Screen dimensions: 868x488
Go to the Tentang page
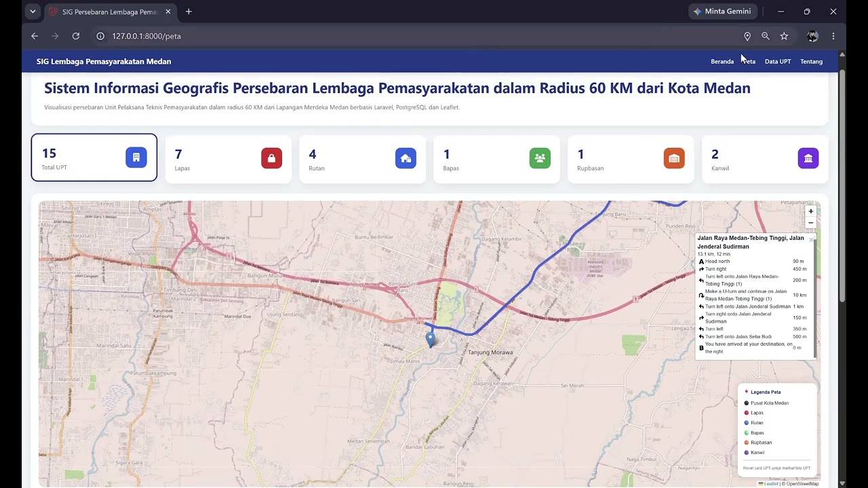[812, 62]
